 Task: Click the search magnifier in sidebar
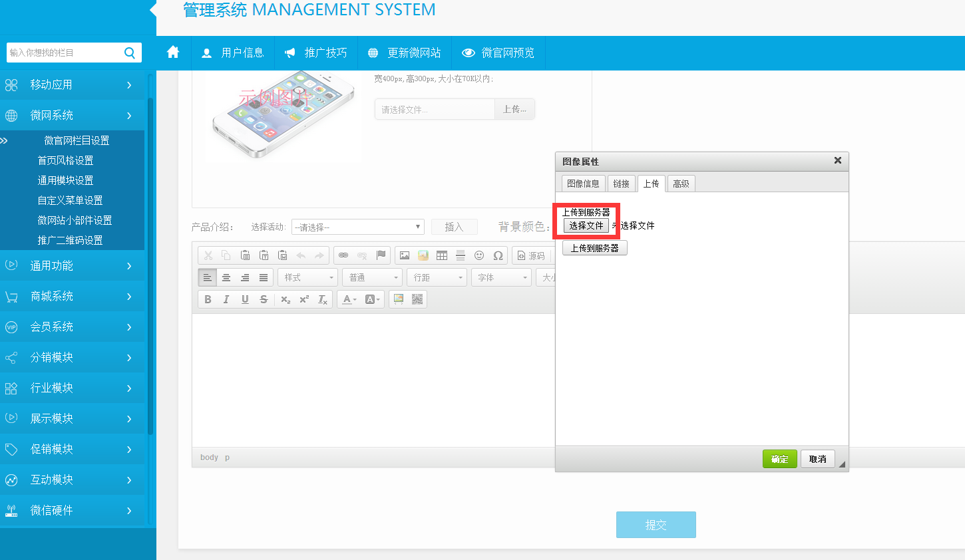[x=130, y=53]
